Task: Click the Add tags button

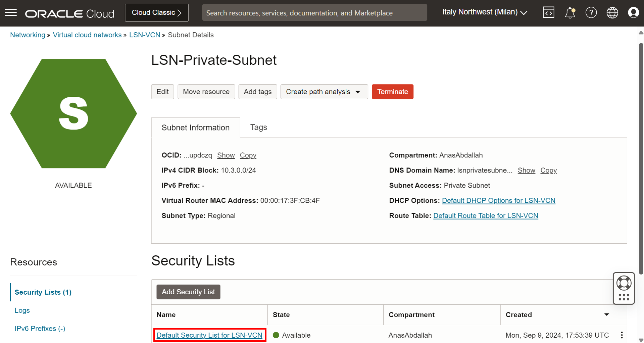Action: tap(257, 92)
